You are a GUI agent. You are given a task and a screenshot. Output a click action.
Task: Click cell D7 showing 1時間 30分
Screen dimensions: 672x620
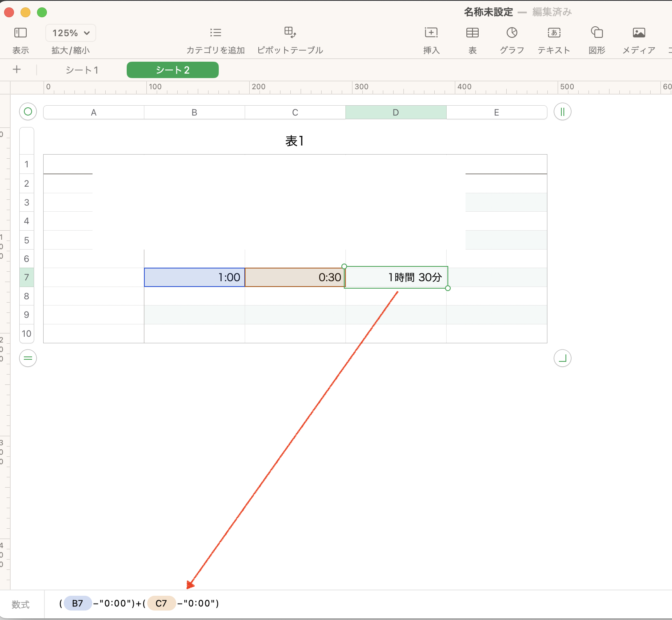(x=396, y=277)
